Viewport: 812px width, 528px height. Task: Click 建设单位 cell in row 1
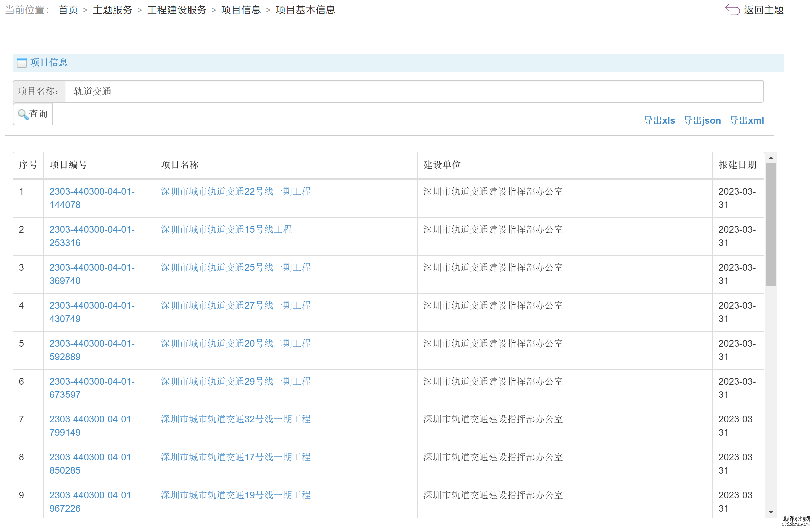[x=565, y=198]
